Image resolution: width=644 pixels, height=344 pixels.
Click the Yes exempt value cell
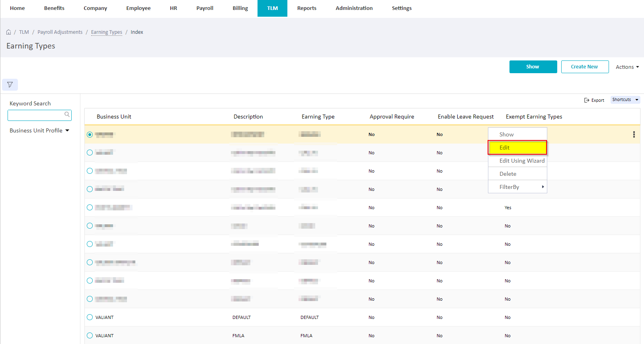point(508,208)
